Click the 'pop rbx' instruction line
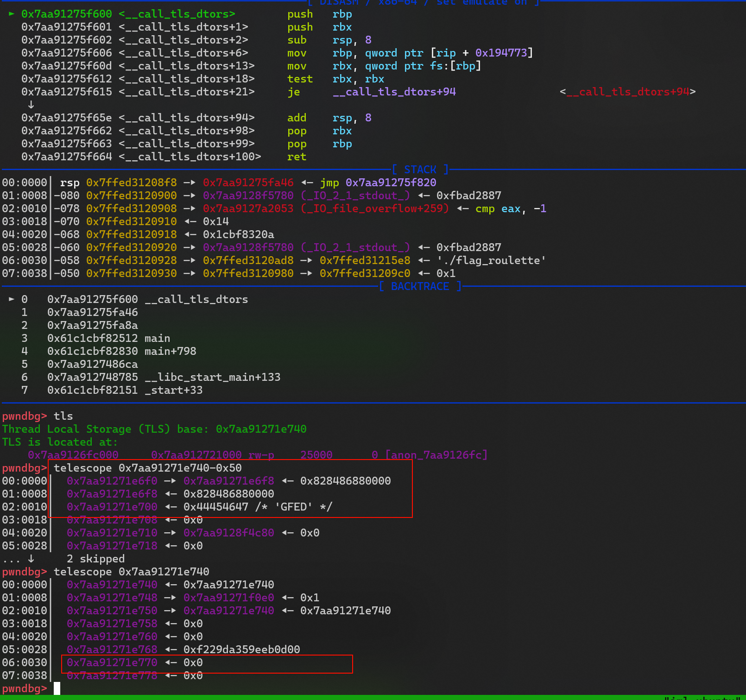The height and width of the screenshot is (700, 746). pos(186,131)
